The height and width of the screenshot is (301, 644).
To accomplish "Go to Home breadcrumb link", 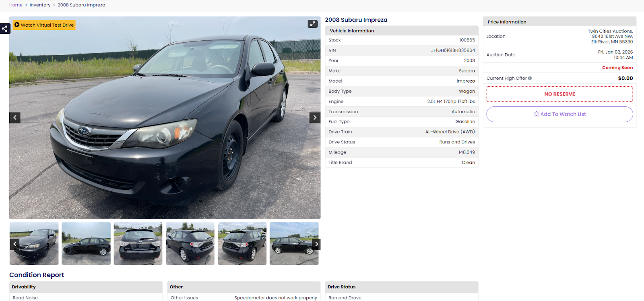I will click(x=16, y=5).
